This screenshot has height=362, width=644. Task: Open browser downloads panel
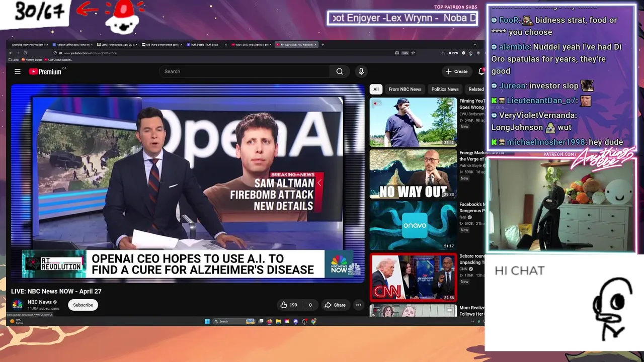point(443,53)
